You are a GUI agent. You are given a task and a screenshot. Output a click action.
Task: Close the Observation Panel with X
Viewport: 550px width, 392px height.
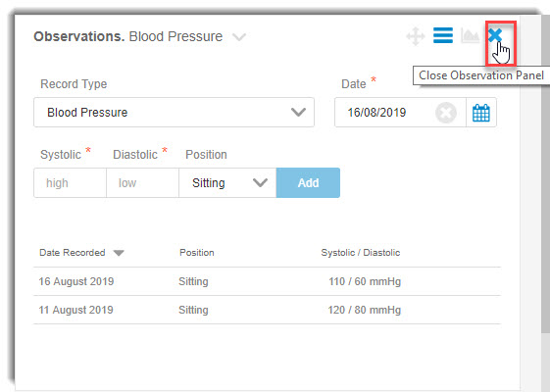[495, 34]
